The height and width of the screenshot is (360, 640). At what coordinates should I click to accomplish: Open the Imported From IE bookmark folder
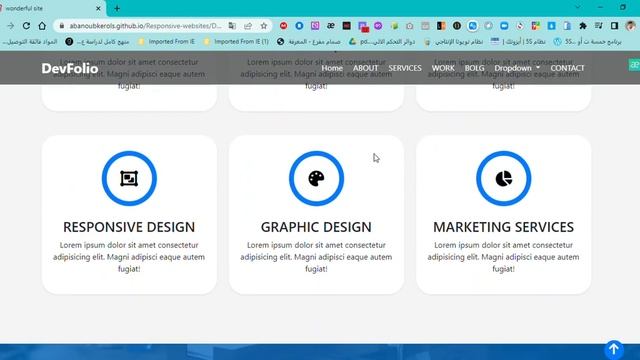coord(166,42)
